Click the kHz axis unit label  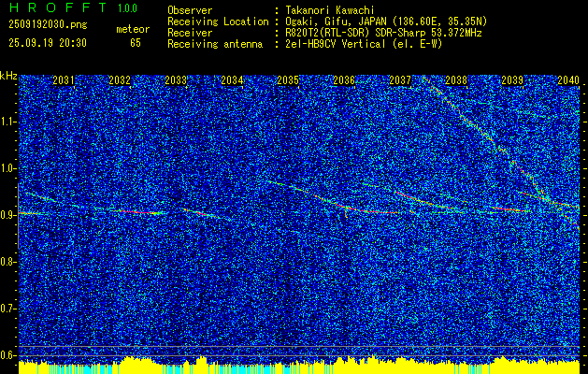8,76
